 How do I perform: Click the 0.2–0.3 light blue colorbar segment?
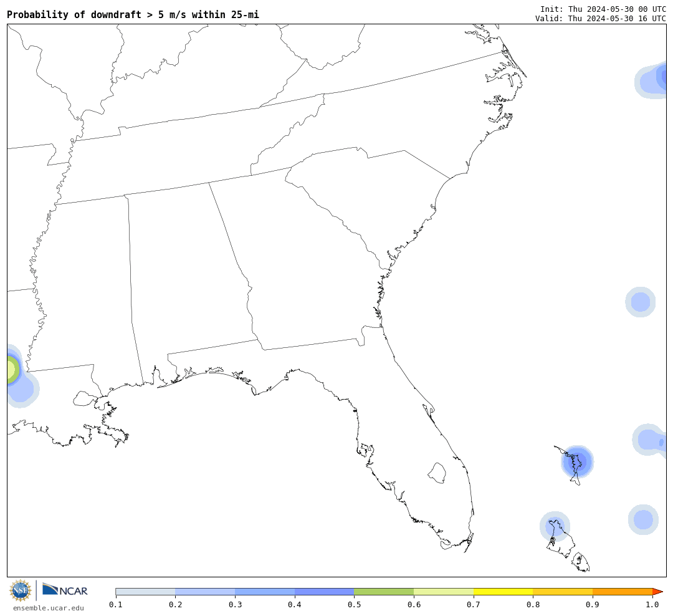205,592
